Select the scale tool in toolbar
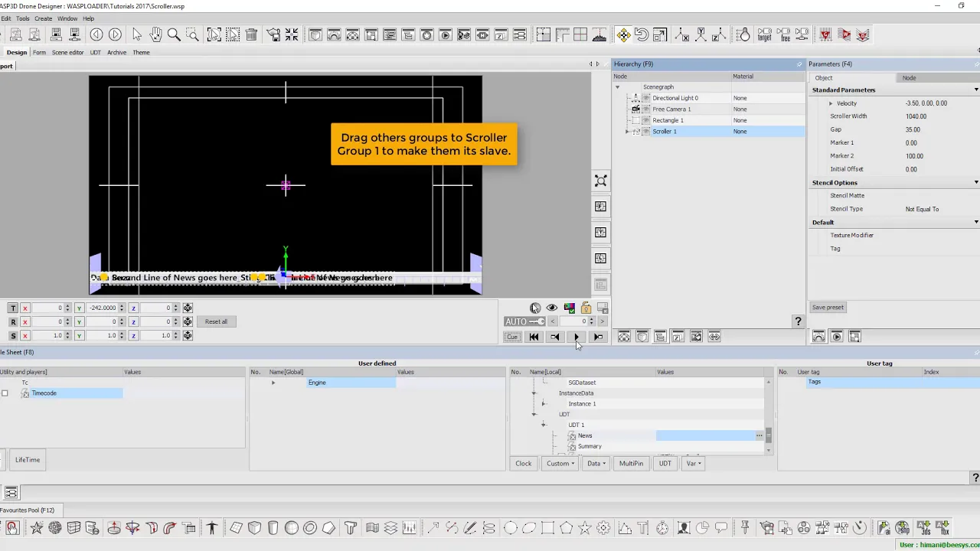980x551 pixels. coord(660,34)
